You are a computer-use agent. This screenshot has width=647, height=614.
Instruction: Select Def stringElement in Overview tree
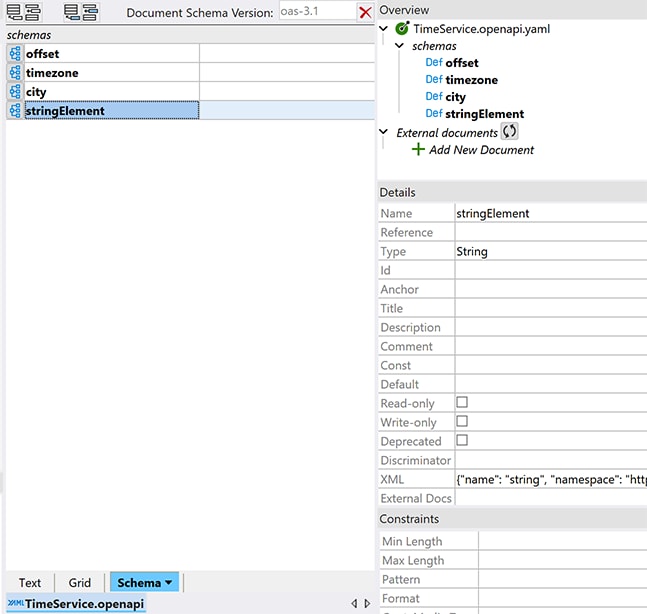(x=475, y=113)
